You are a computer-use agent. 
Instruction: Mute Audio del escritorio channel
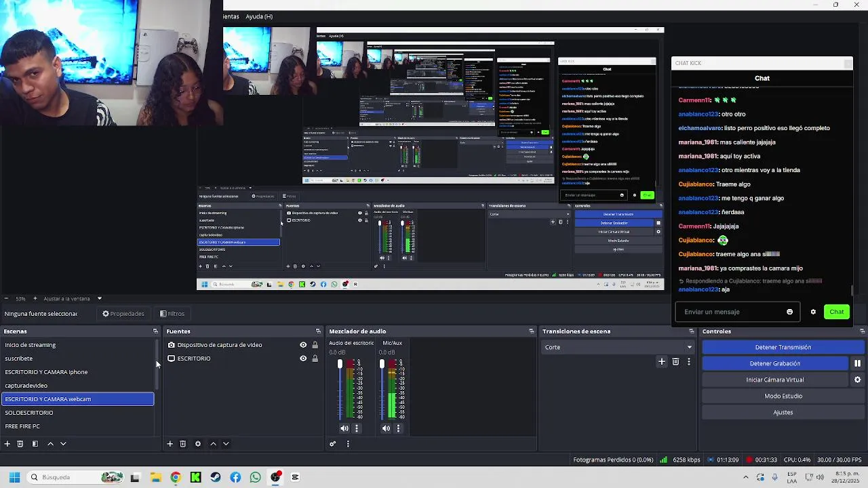(344, 428)
